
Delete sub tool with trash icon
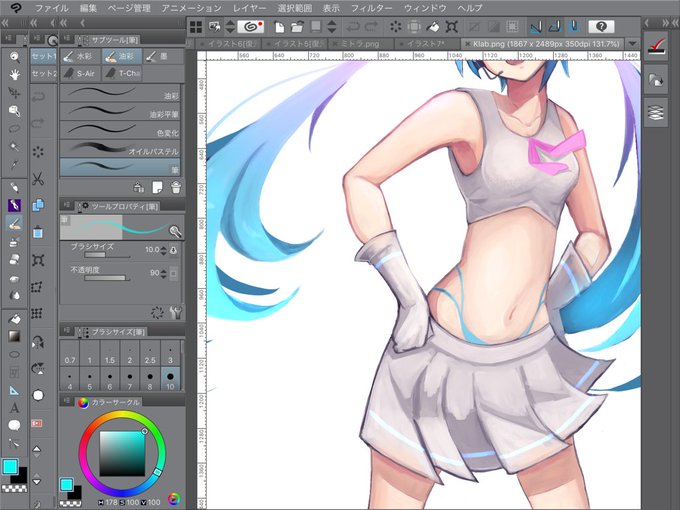tap(176, 187)
